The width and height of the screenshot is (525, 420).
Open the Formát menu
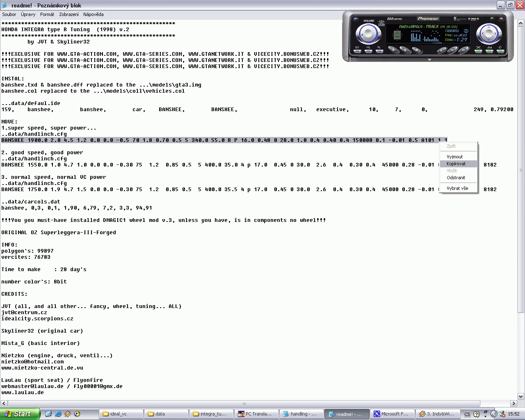(x=47, y=14)
